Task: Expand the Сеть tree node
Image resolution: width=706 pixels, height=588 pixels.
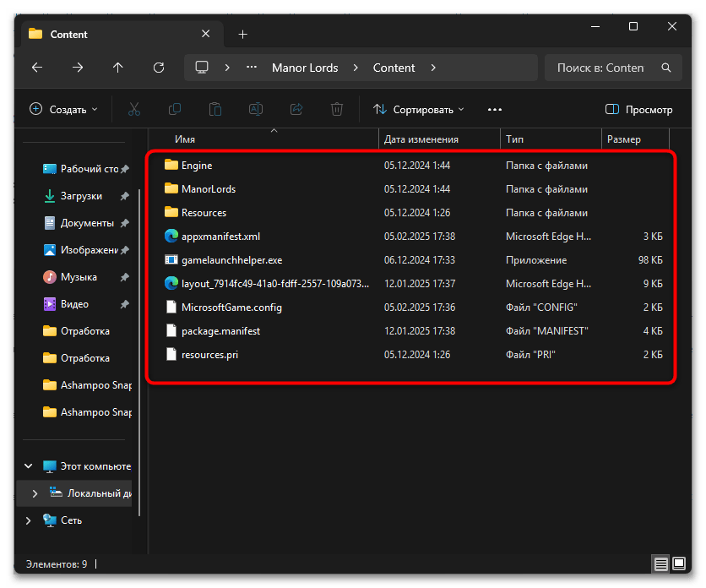Action: pyautogui.click(x=29, y=520)
